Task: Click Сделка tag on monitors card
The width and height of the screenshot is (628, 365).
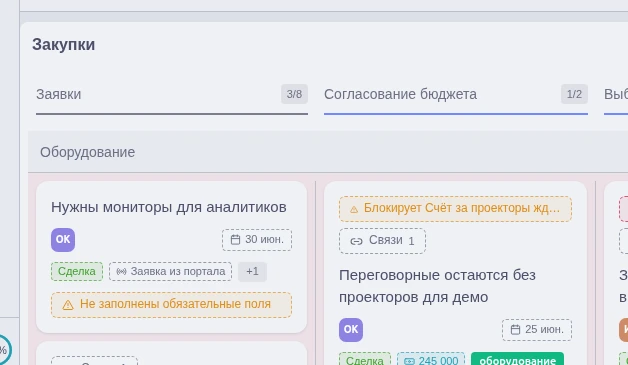Action: click(x=77, y=271)
